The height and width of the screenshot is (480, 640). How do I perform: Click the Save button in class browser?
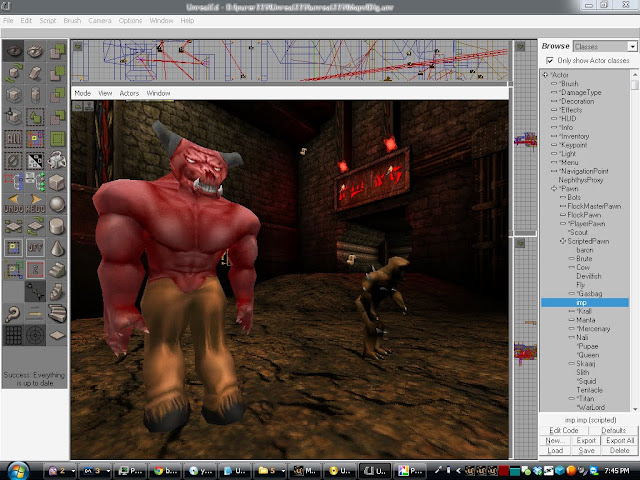point(586,450)
